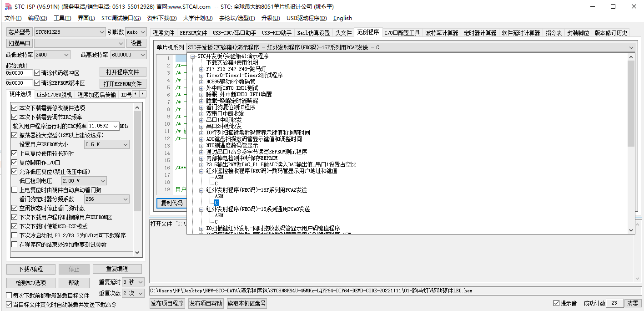
Task: Switch to the 波特率计算器 tab
Action: 442,33
